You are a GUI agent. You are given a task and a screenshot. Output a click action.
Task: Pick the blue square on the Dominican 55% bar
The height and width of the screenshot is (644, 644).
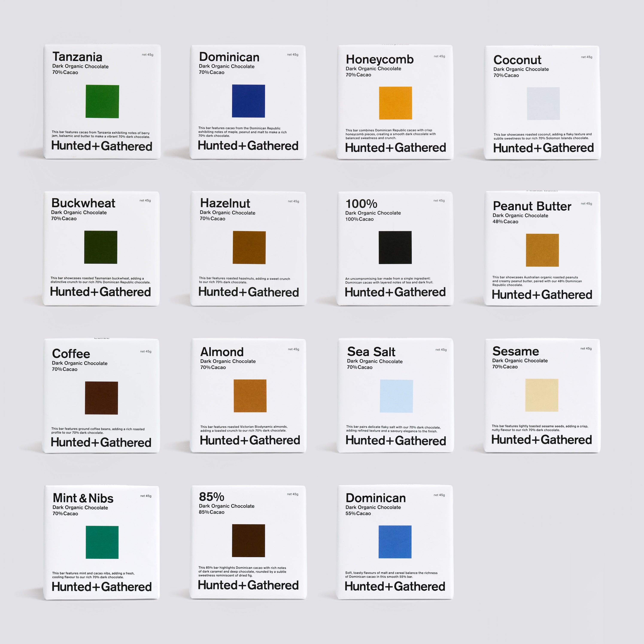click(395, 542)
